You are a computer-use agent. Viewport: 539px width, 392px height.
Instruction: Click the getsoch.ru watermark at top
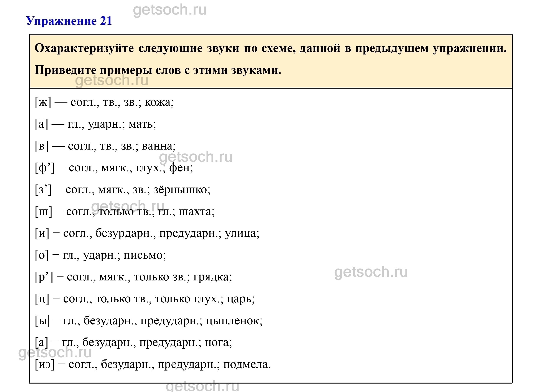(x=169, y=10)
